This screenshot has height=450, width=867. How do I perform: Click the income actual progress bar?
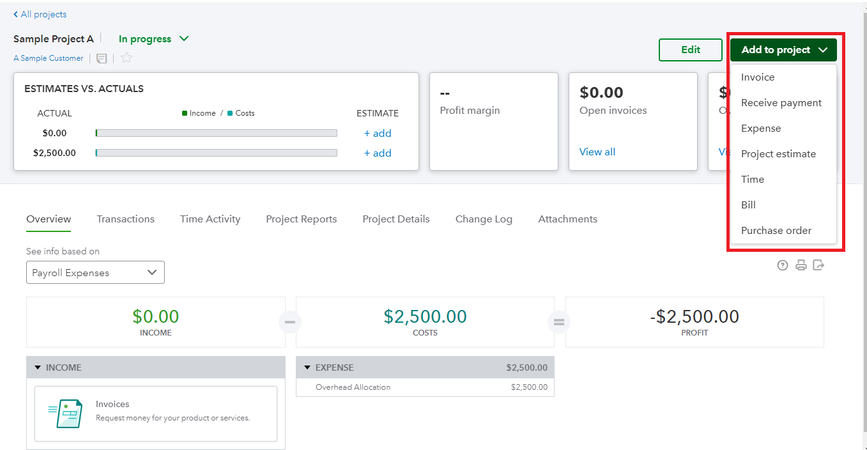click(x=216, y=133)
